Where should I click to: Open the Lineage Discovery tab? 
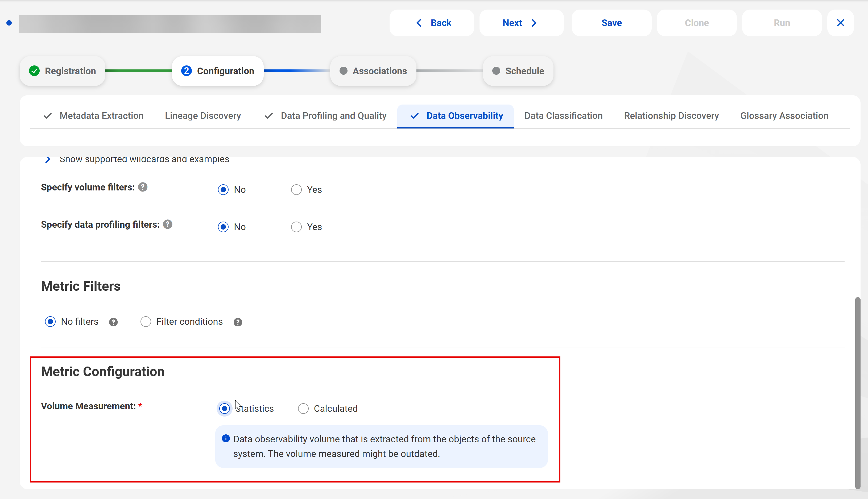(203, 116)
